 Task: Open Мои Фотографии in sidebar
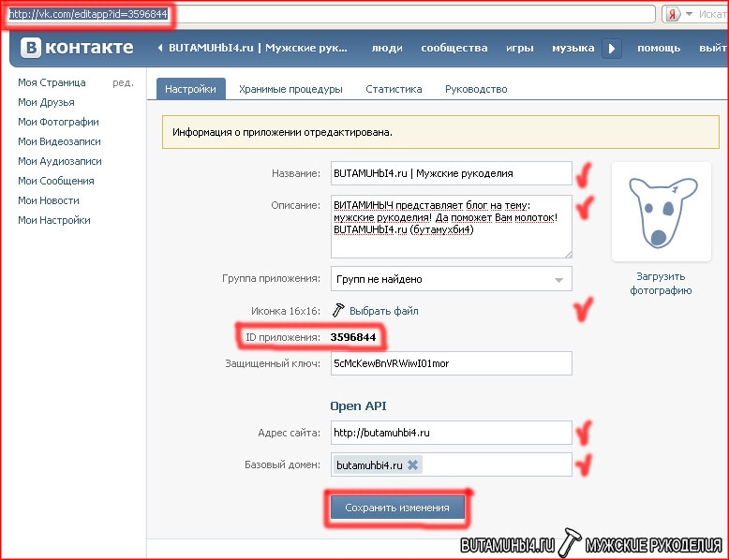tap(58, 122)
